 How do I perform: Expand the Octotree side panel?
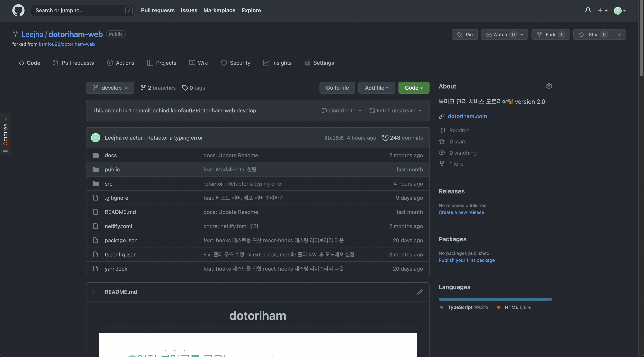click(x=6, y=119)
